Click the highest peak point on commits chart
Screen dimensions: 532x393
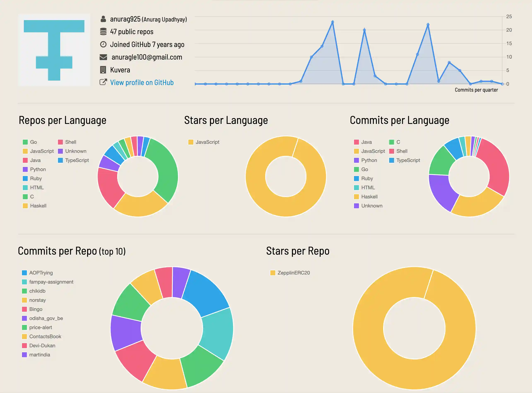(x=332, y=22)
